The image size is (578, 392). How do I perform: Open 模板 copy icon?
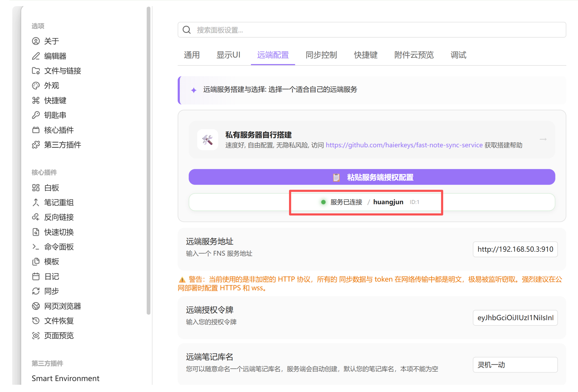click(x=36, y=261)
